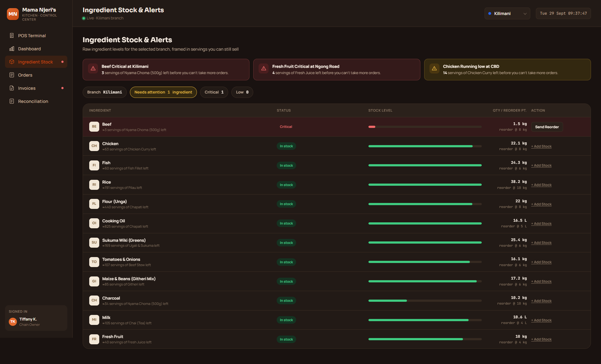Add Stock for Chicken
The height and width of the screenshot is (364, 601).
click(542, 146)
